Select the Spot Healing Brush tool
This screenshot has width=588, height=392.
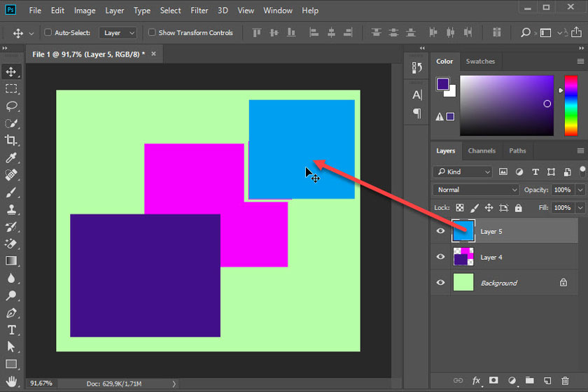tap(11, 175)
